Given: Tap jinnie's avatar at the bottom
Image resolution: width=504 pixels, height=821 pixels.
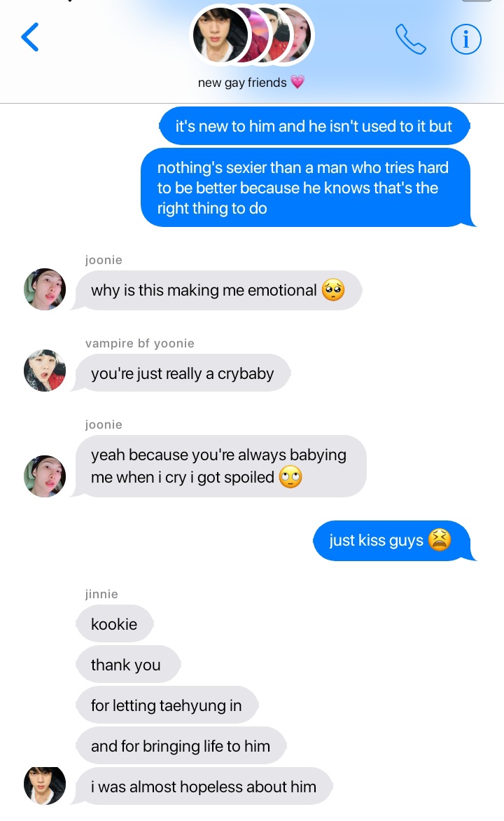Looking at the screenshot, I should point(45,785).
